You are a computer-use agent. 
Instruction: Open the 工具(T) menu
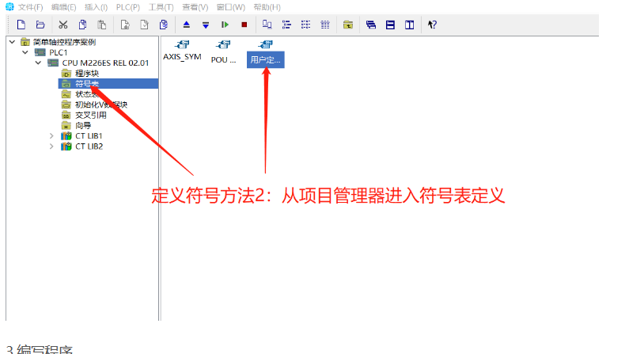[x=161, y=7]
